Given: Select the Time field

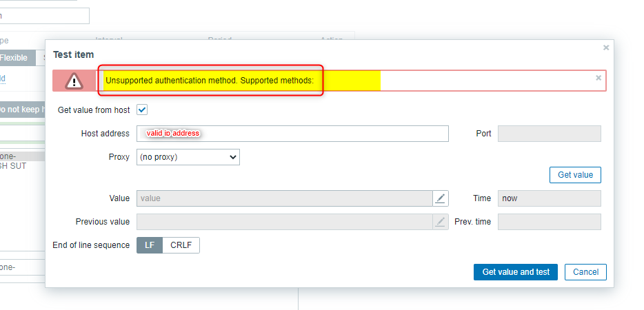Looking at the screenshot, I should click(x=549, y=198).
